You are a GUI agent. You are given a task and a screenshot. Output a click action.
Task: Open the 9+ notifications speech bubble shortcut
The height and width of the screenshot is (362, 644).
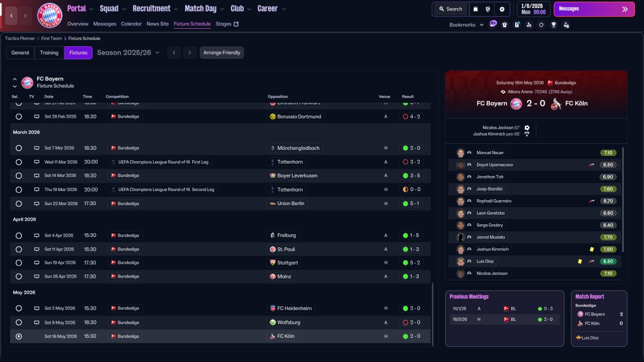click(x=493, y=24)
